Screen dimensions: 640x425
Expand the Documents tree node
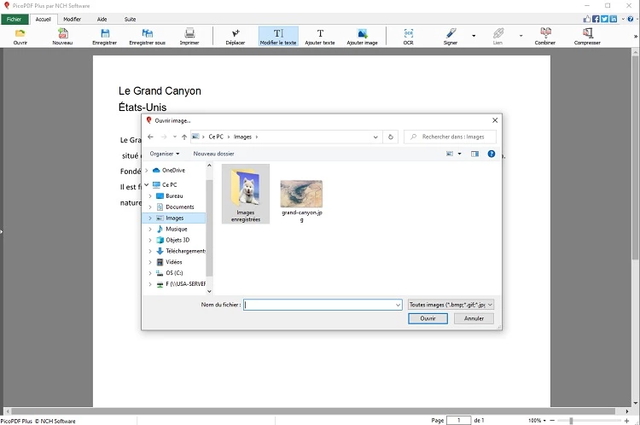pos(150,207)
